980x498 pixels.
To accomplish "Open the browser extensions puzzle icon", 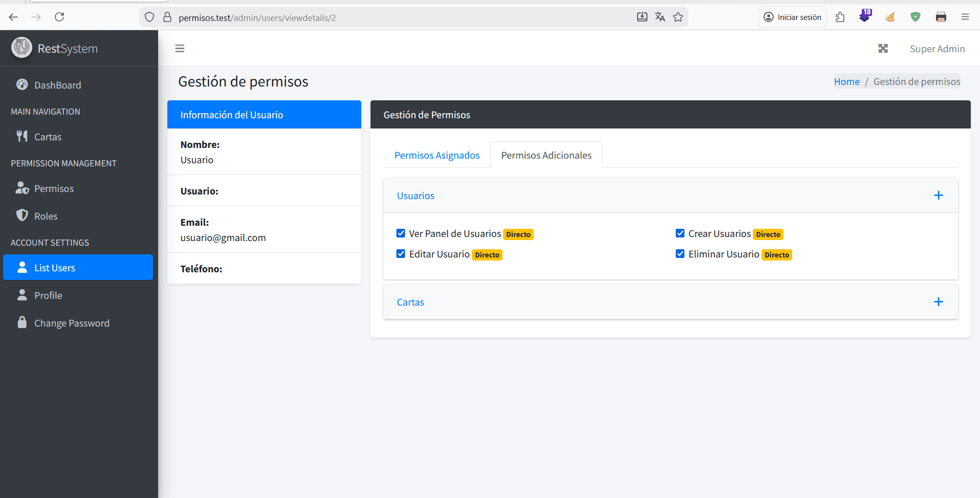I will click(840, 17).
